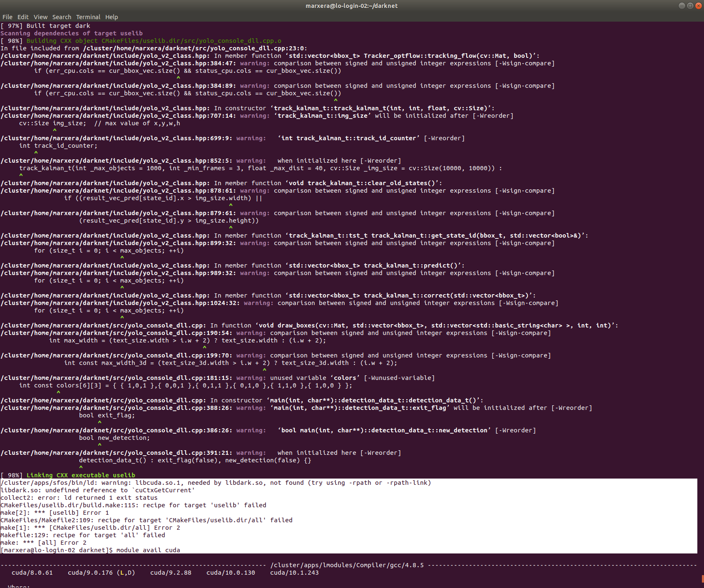Click the cuda/9.2.88 module entry

click(x=171, y=573)
